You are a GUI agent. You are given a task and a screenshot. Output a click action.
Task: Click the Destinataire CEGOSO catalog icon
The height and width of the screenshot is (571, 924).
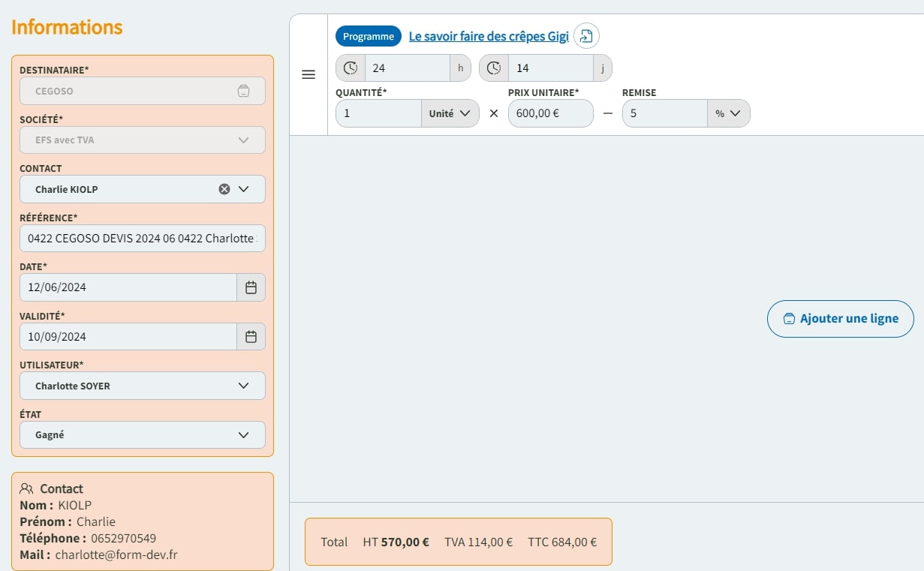pyautogui.click(x=243, y=91)
